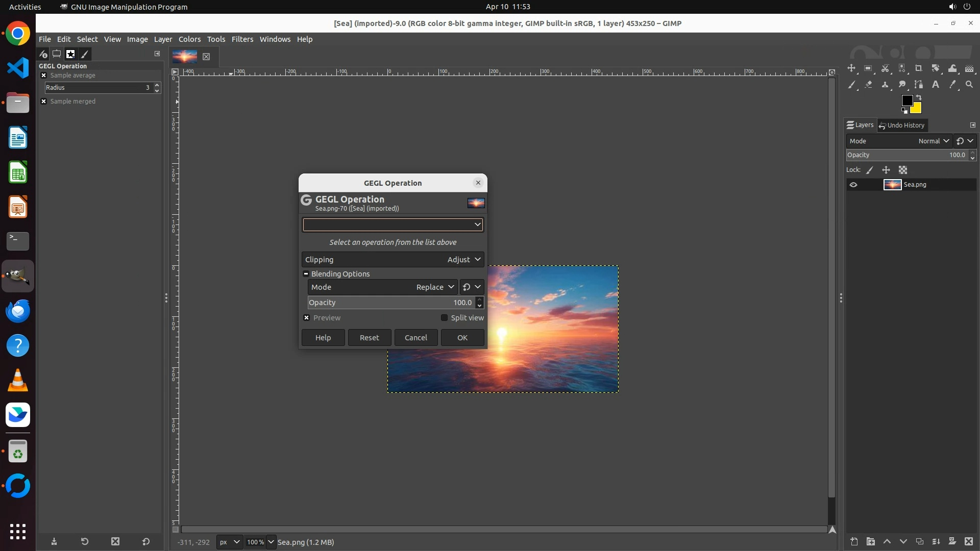Select the Move tool

tap(851, 68)
